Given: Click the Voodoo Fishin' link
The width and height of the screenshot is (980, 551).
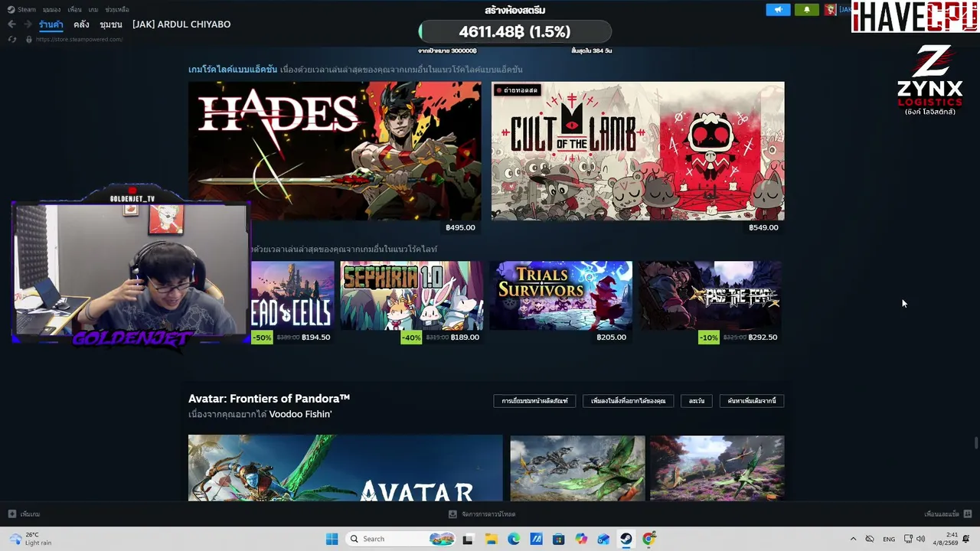Looking at the screenshot, I should 300,414.
